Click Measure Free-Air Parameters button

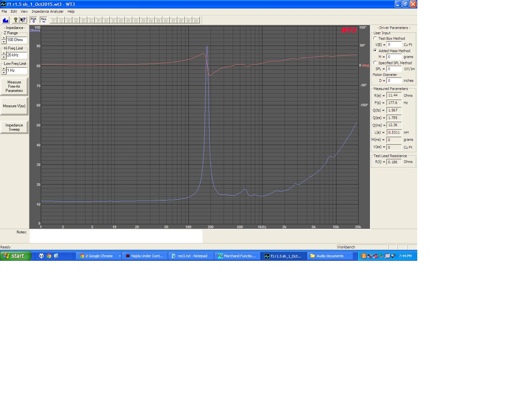click(x=14, y=86)
